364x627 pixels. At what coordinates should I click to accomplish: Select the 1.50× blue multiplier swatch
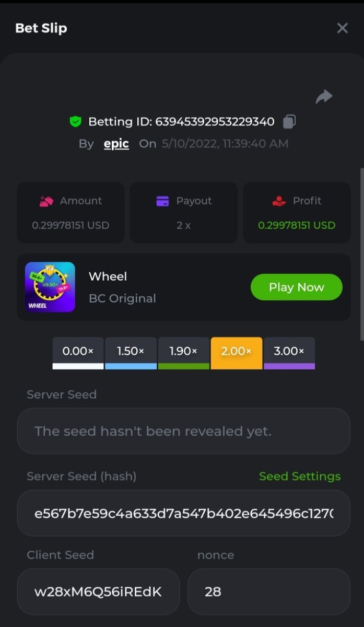point(131,353)
